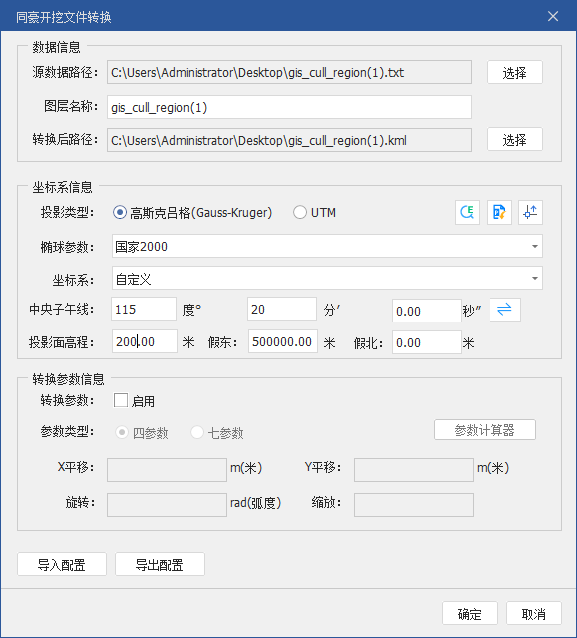Open the 椭球参数 dropdown showing 国家2000
Image resolution: width=577 pixels, height=638 pixels.
327,247
